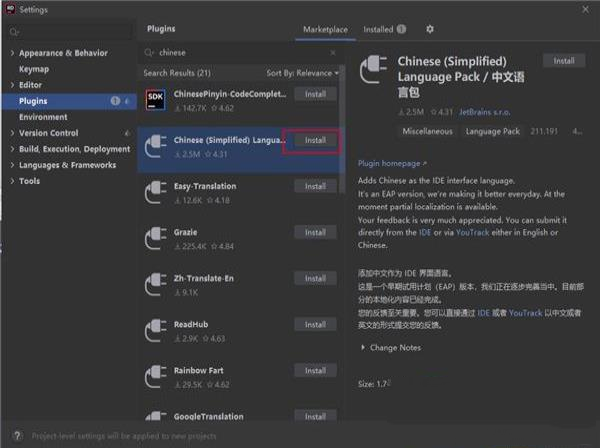
Task: Open the Sort By Relevance dropdown
Action: coord(302,73)
